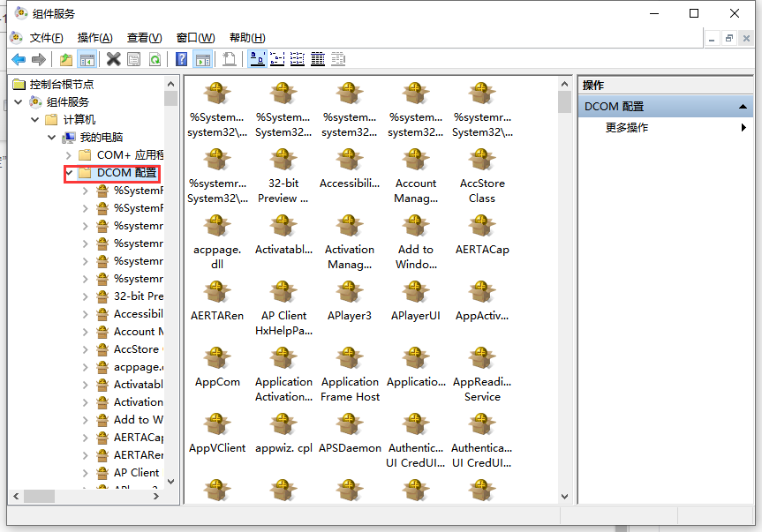Click the Delete (X) toolbar icon

click(x=113, y=59)
